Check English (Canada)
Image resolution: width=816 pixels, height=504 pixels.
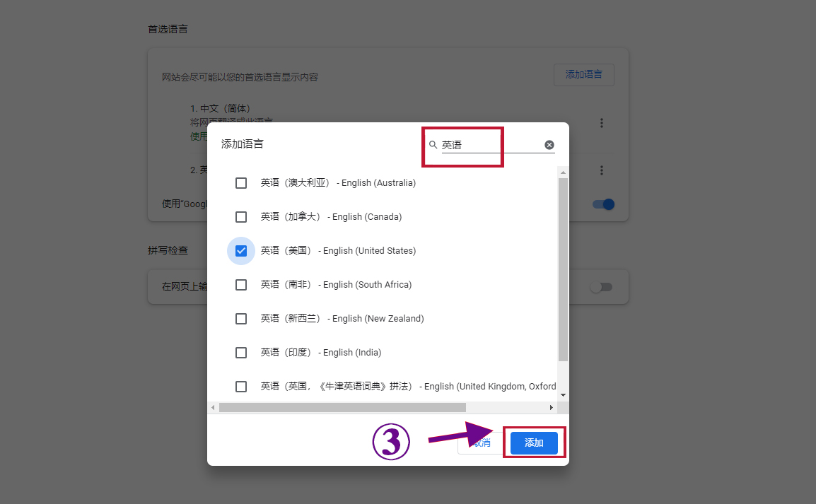tap(241, 216)
